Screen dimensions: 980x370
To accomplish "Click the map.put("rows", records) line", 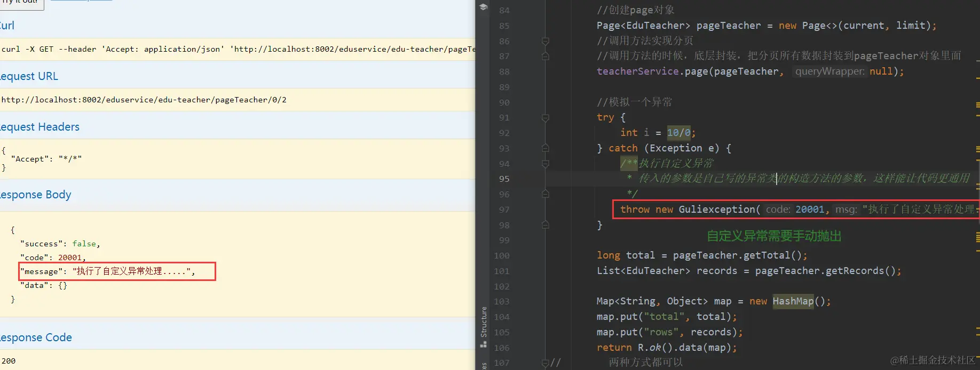I will [x=670, y=332].
